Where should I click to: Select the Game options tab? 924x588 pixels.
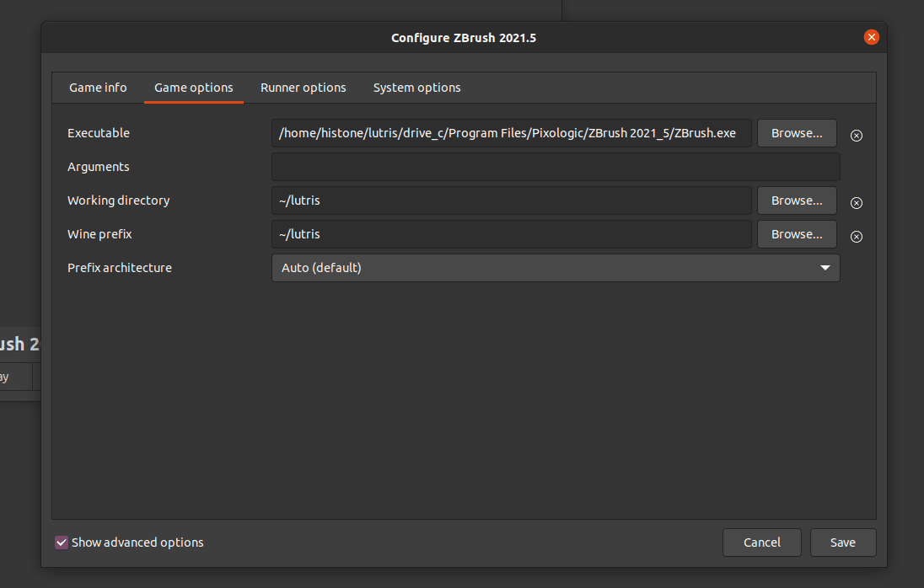click(x=194, y=88)
